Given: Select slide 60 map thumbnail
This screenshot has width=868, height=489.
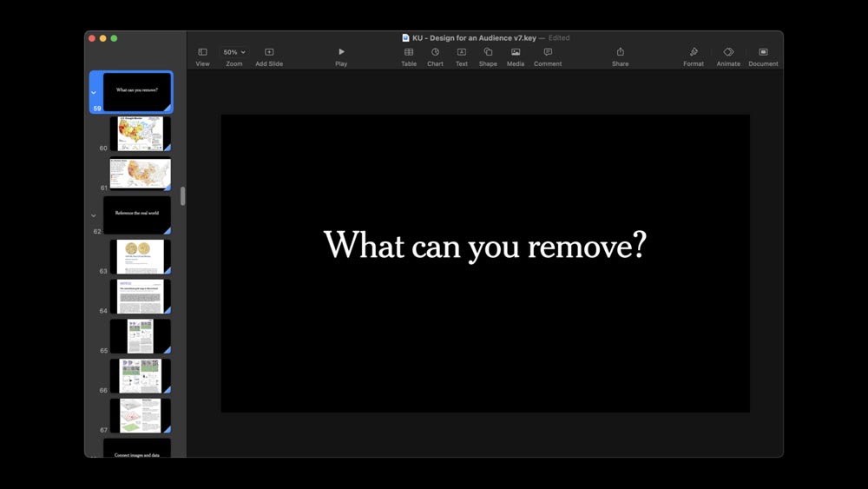Looking at the screenshot, I should (140, 134).
